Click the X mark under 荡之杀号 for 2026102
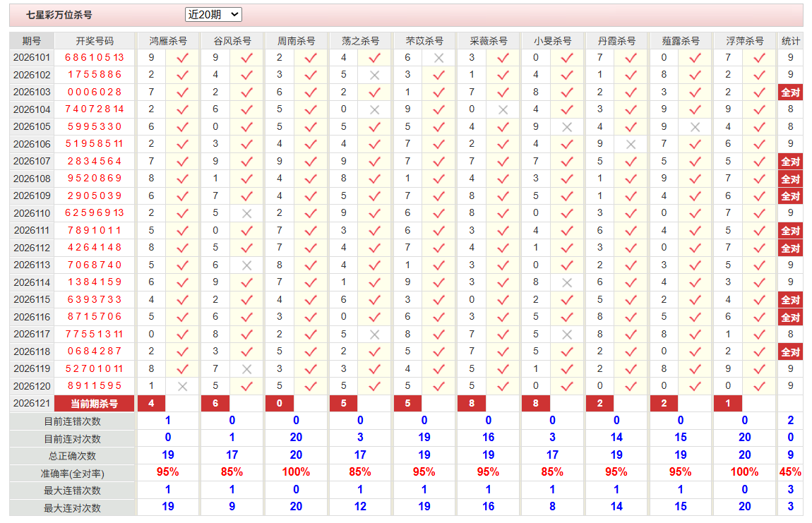This screenshot has width=812, height=523. point(374,75)
